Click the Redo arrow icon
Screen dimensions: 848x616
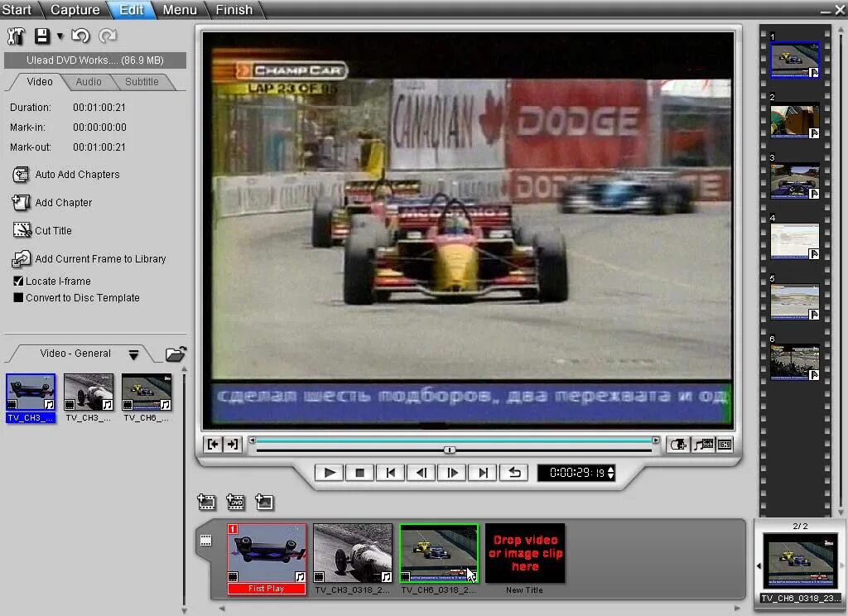coord(107,36)
